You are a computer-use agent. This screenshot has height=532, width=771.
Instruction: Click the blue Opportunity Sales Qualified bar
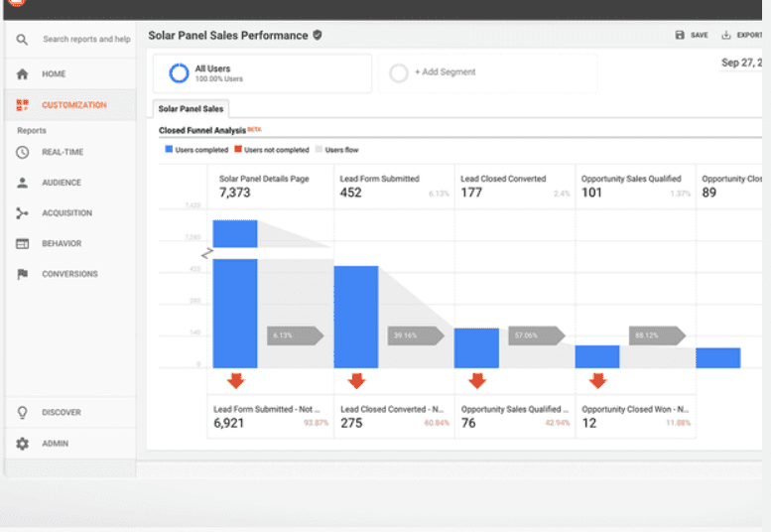(x=597, y=356)
